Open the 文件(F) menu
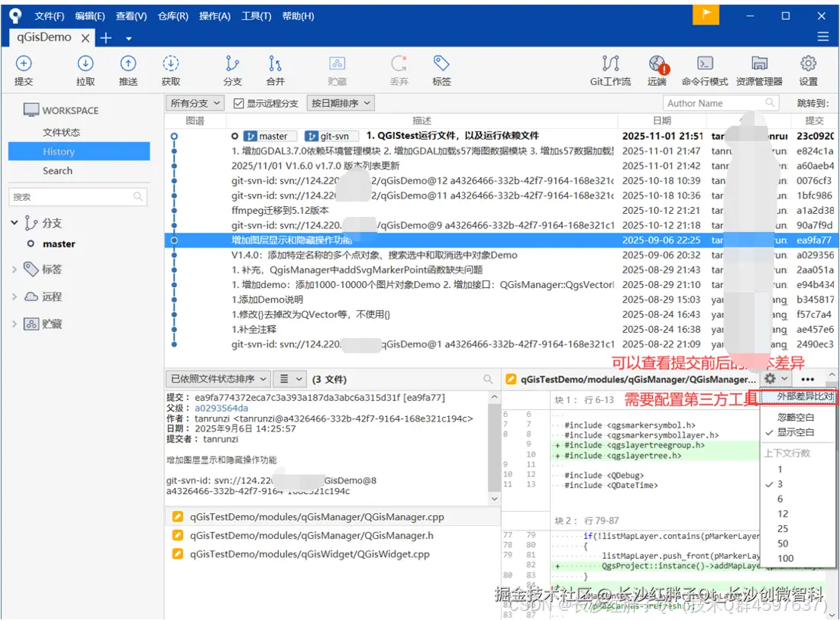The height and width of the screenshot is (620, 840). tap(50, 16)
